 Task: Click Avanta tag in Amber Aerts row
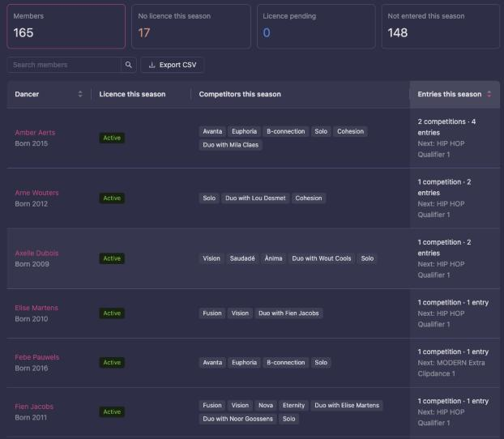pyautogui.click(x=212, y=131)
